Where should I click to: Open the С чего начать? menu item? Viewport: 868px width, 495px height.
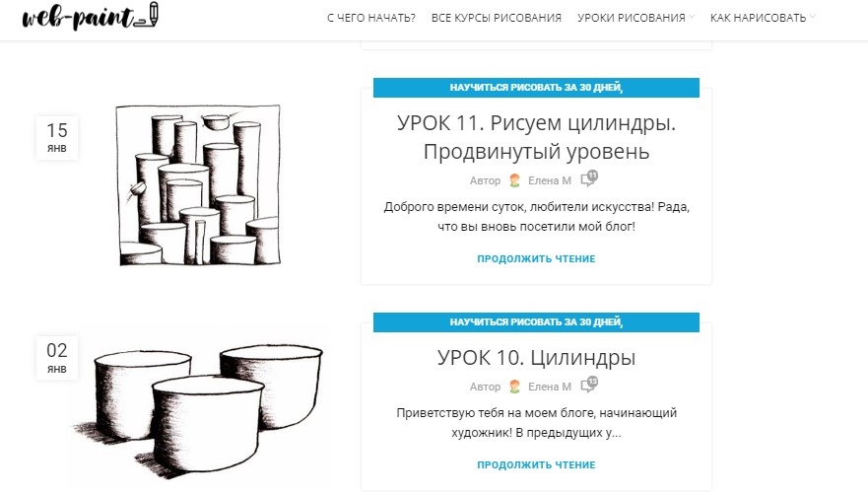point(370,18)
